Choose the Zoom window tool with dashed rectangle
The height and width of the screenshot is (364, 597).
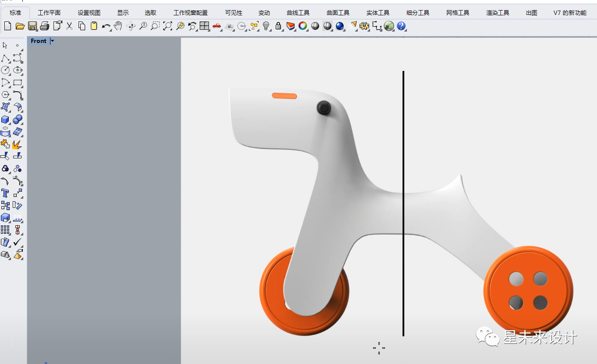click(155, 26)
